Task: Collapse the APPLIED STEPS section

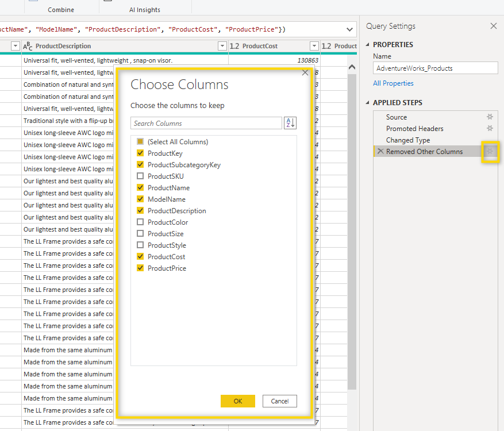Action: click(x=367, y=103)
